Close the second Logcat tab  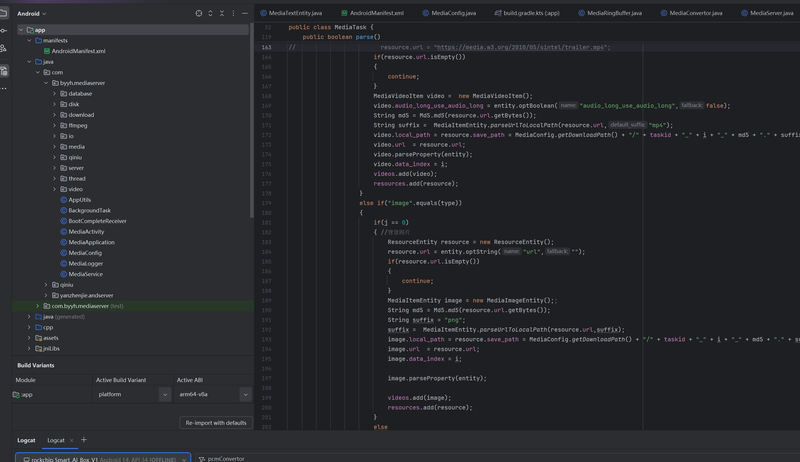click(72, 440)
